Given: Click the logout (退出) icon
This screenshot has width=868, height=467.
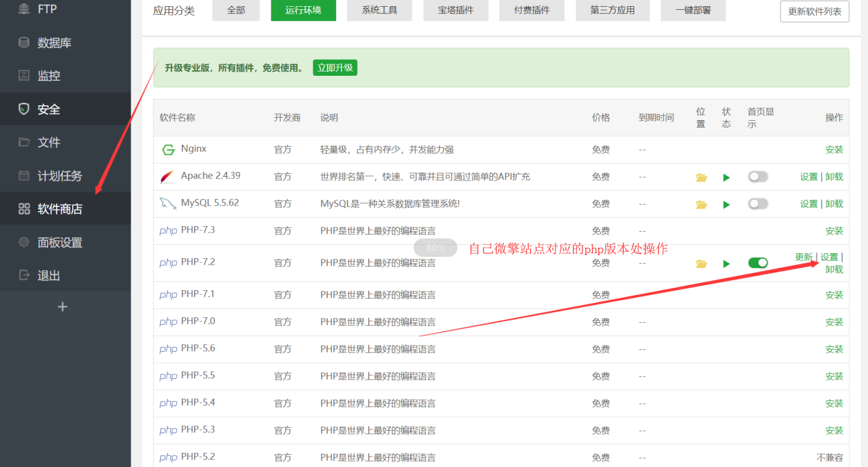Looking at the screenshot, I should point(24,275).
